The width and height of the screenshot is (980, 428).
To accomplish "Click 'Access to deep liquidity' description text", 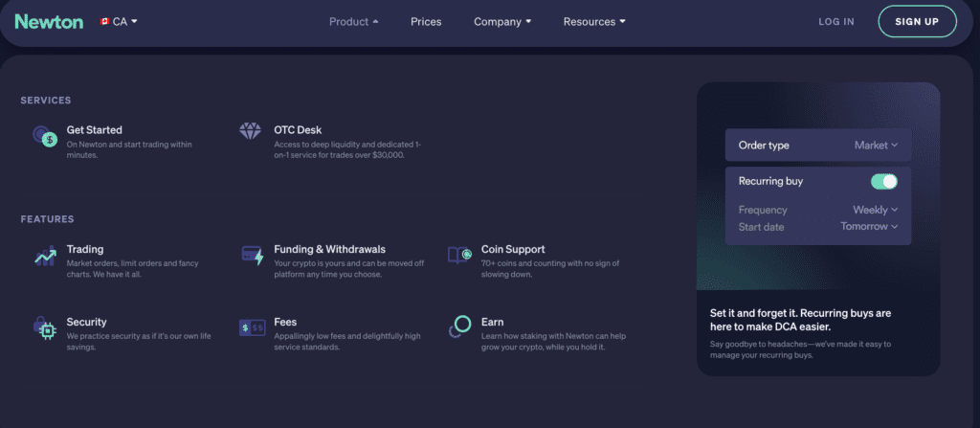I will click(347, 149).
